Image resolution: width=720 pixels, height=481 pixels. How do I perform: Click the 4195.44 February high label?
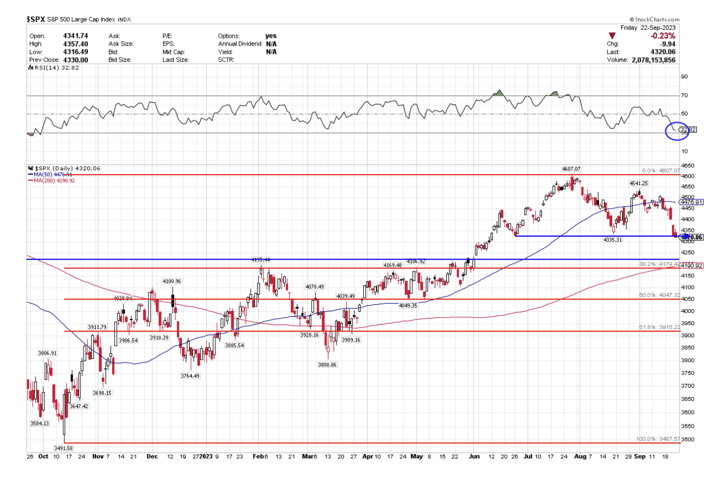[x=260, y=260]
